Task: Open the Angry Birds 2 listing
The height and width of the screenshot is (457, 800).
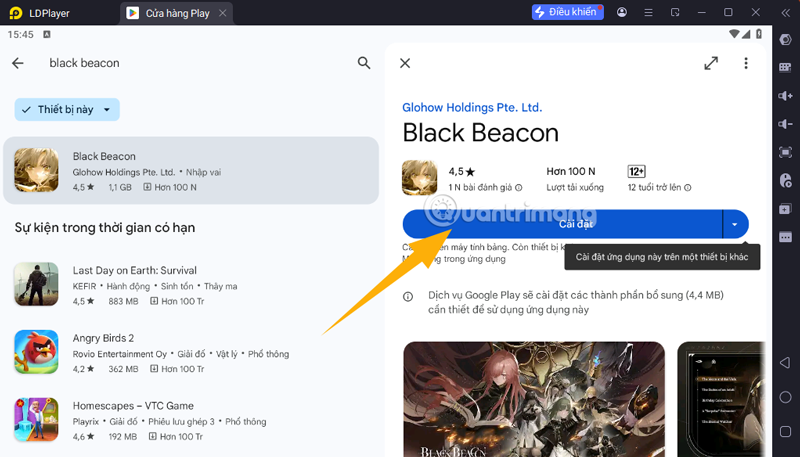Action: 191,352
